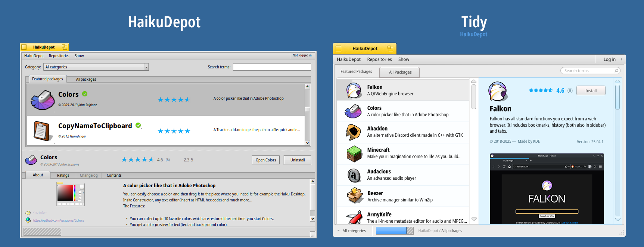Open the Ratings tab for Colors

(63, 175)
